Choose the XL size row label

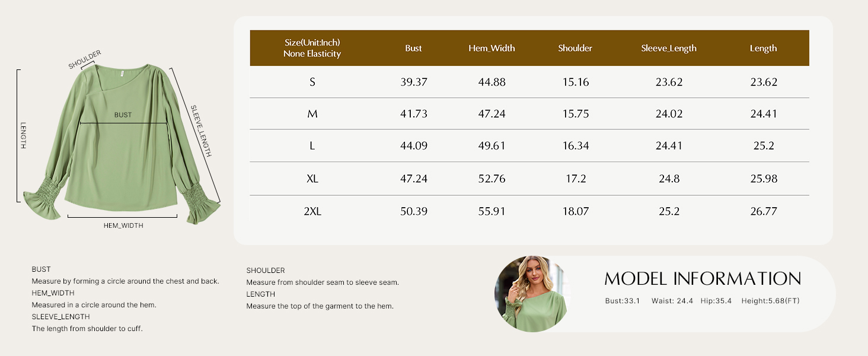(312, 179)
